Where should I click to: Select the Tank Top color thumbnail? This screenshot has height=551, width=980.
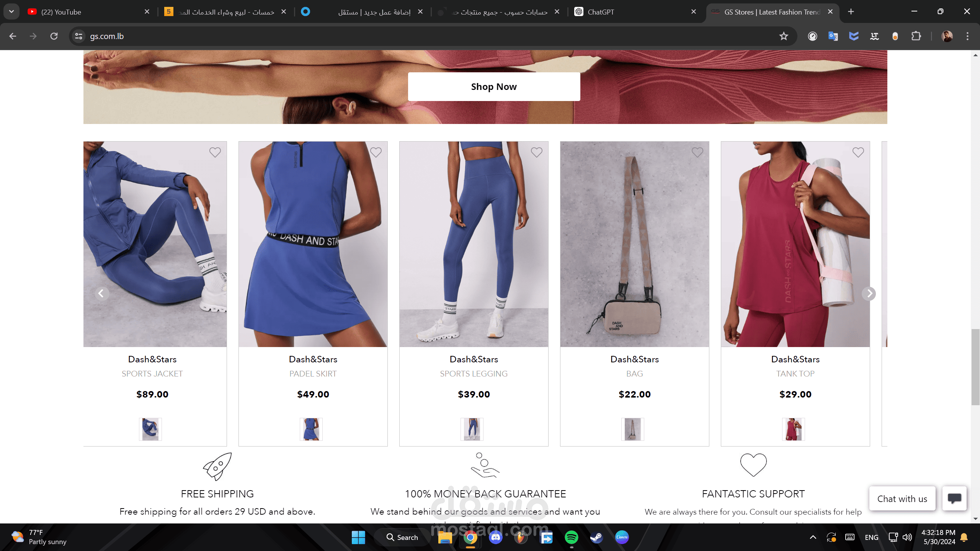point(794,429)
